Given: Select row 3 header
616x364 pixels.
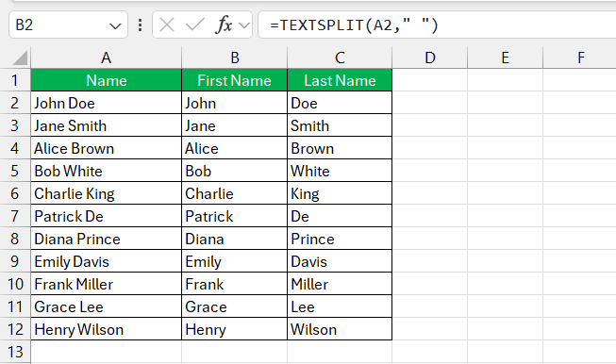Looking at the screenshot, I should tap(15, 125).
